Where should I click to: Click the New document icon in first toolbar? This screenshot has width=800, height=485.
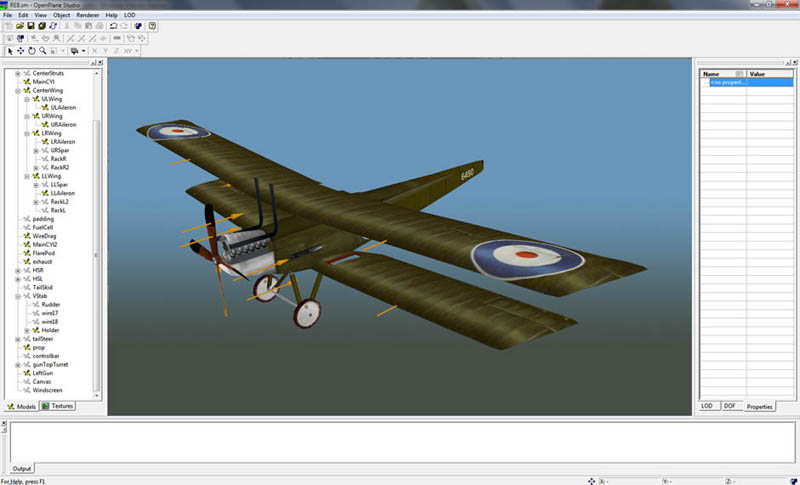[x=9, y=26]
